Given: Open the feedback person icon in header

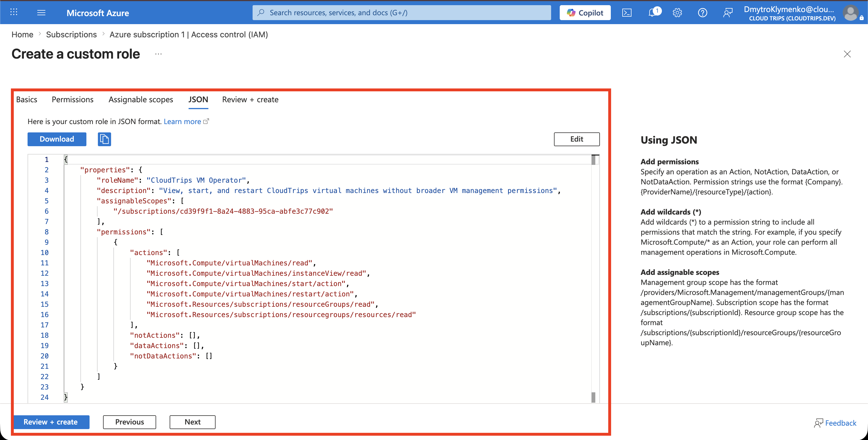Looking at the screenshot, I should [x=728, y=13].
